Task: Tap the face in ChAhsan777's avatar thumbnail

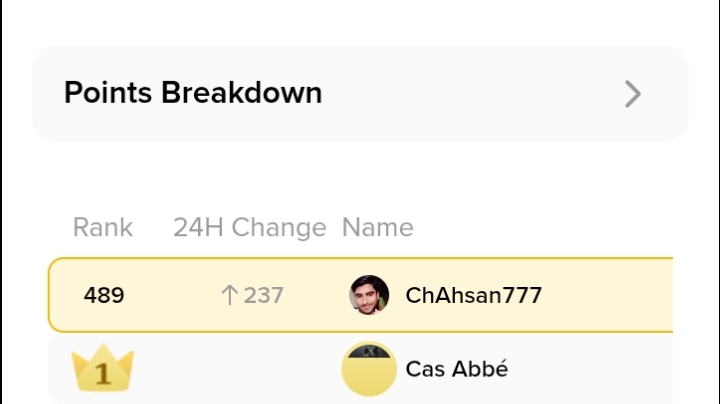Action: pyautogui.click(x=370, y=292)
